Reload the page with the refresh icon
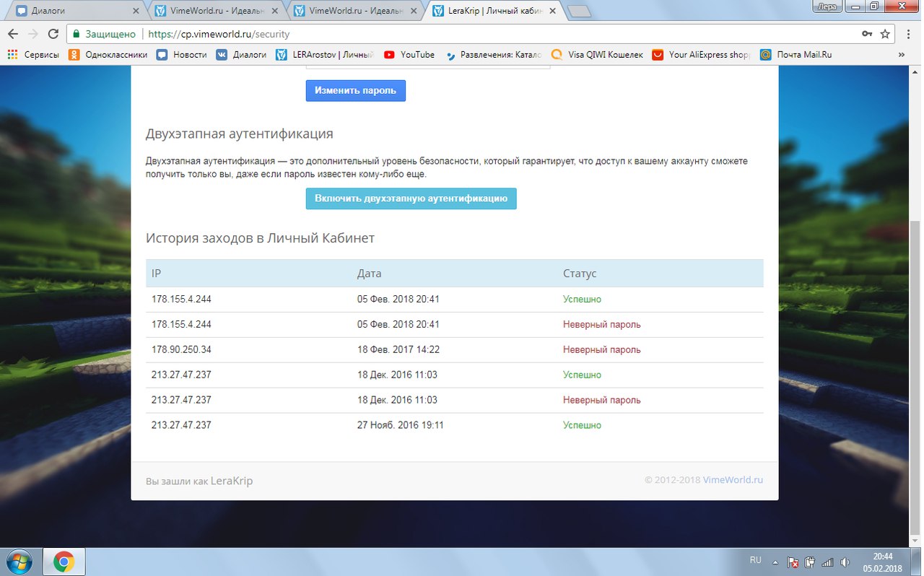Screen dimensions: 924x576 coord(53,34)
